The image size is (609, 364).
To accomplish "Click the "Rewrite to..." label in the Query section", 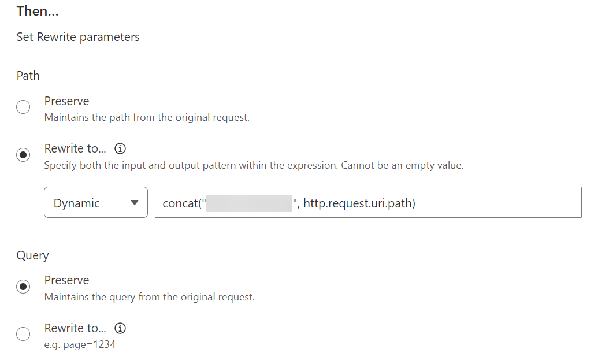I will (75, 328).
